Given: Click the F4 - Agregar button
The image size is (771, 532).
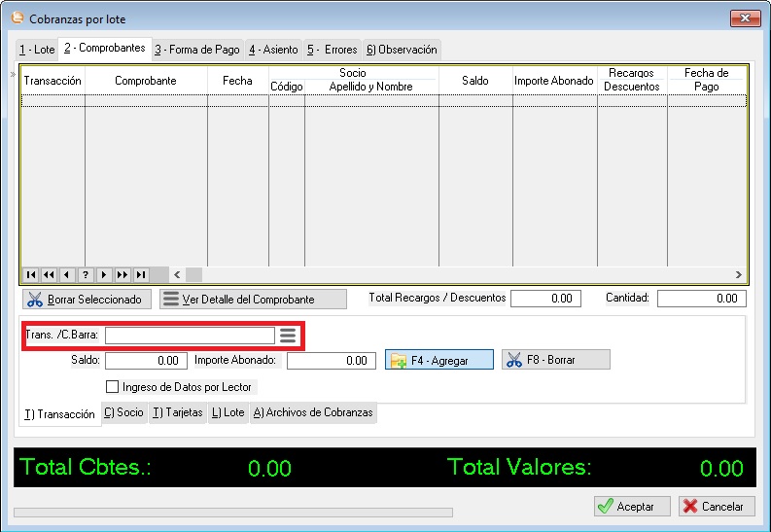Looking at the screenshot, I should pyautogui.click(x=438, y=361).
